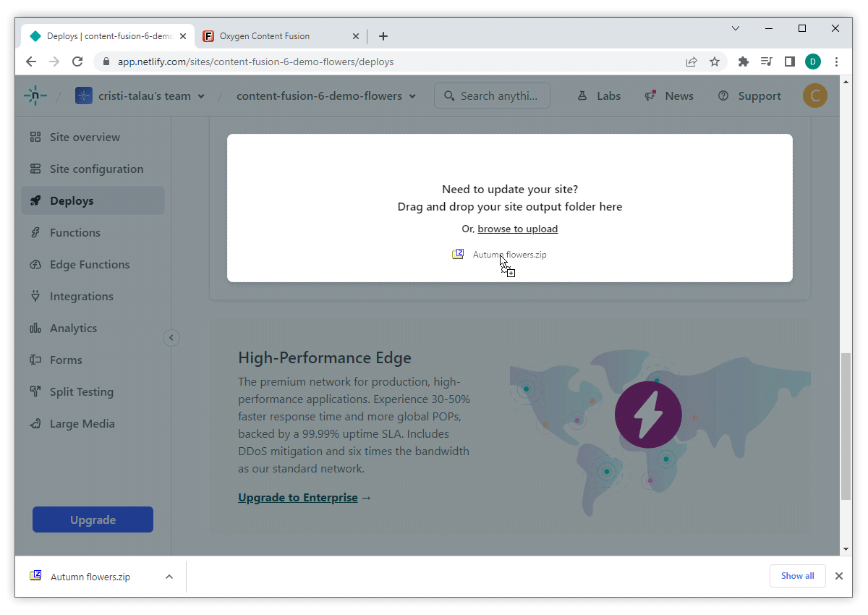Open the tab search chevron in title bar
The width and height of the screenshot is (868, 615).
click(x=736, y=28)
